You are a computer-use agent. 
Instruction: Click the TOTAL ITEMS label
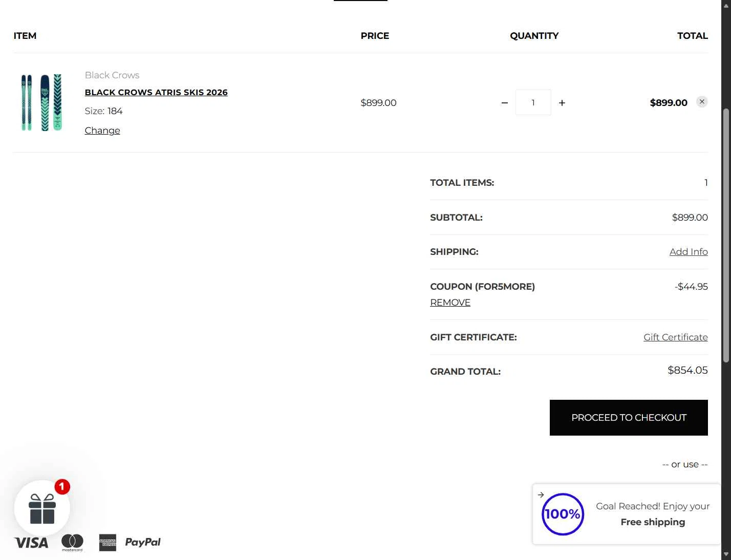pyautogui.click(x=462, y=183)
